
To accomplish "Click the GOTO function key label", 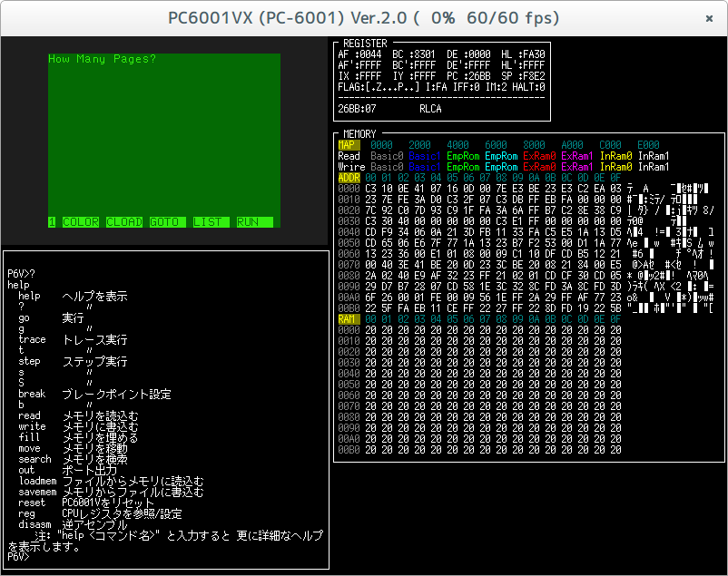I will click(168, 222).
